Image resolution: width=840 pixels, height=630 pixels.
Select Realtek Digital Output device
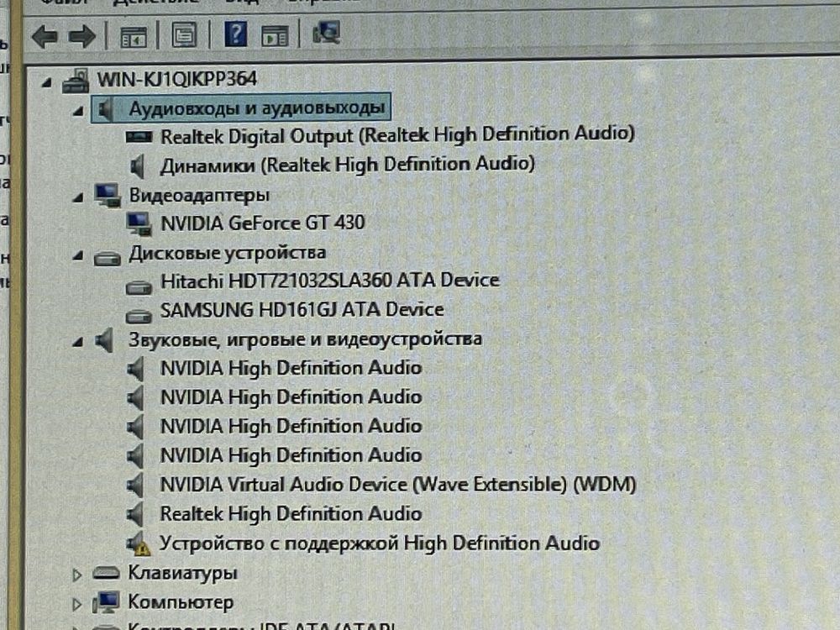click(397, 135)
